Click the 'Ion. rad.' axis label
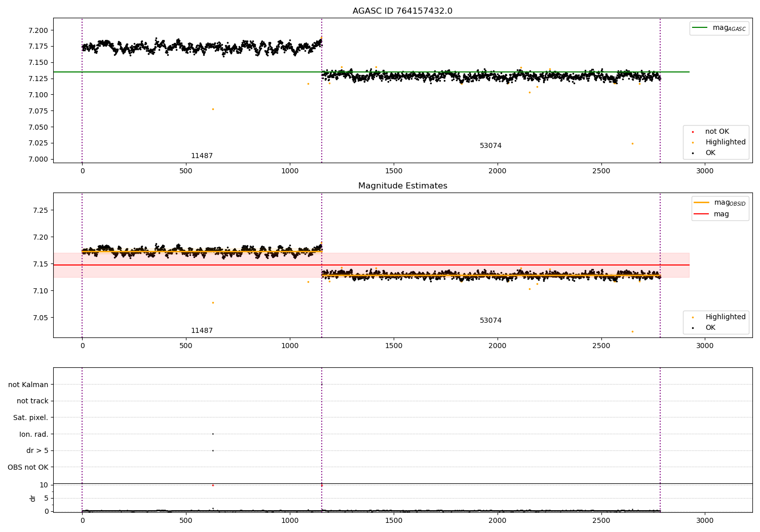The height and width of the screenshot is (532, 760). point(34,434)
